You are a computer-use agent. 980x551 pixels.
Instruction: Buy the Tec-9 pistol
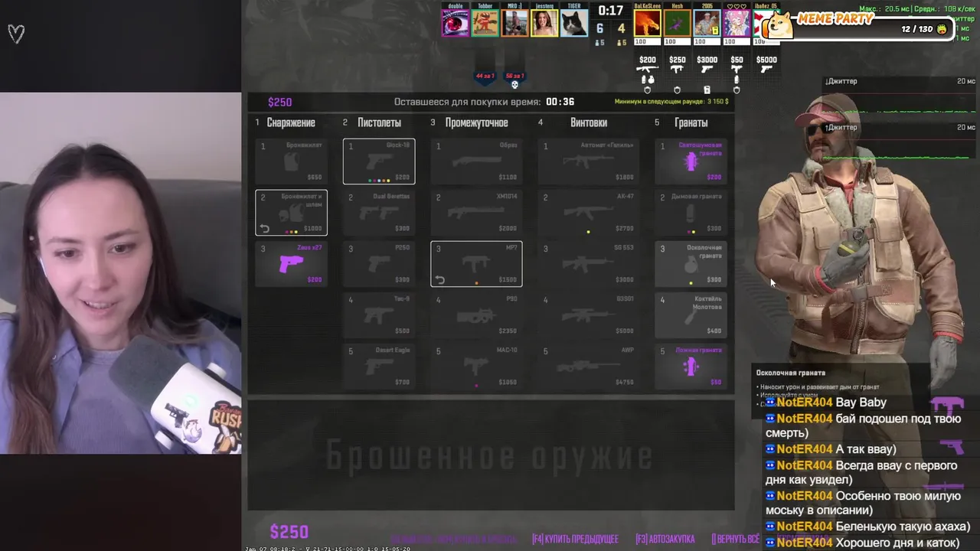[x=379, y=315]
